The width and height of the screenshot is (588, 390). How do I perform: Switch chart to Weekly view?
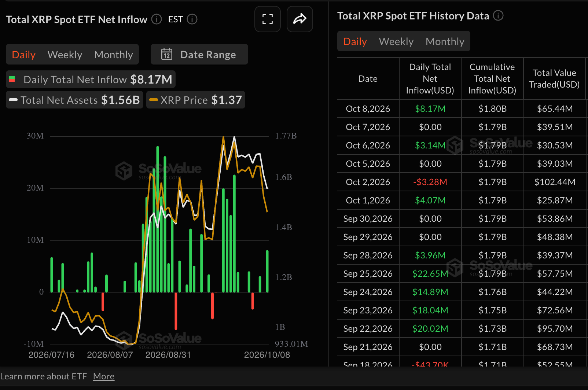pos(65,55)
